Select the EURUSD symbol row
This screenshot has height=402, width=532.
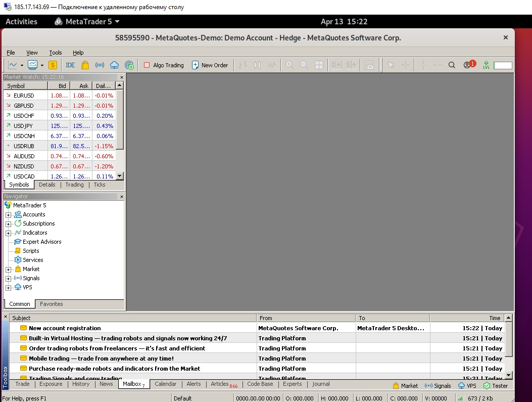[x=60, y=96]
